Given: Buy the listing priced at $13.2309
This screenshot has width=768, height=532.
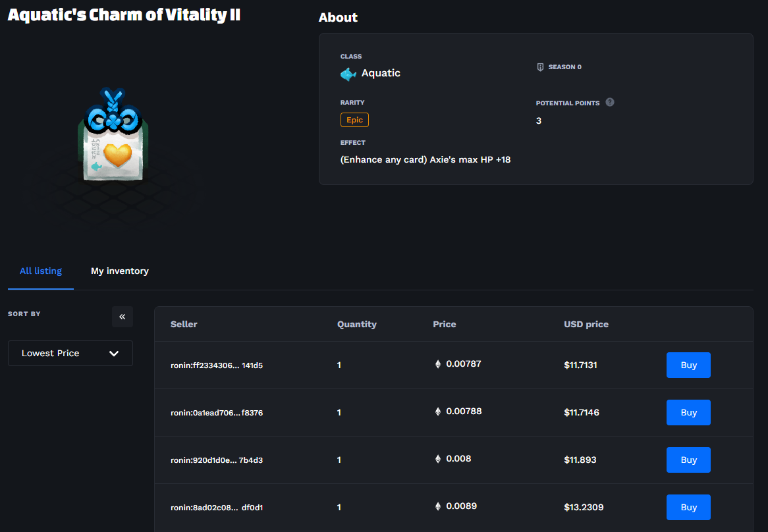Looking at the screenshot, I should point(688,508).
